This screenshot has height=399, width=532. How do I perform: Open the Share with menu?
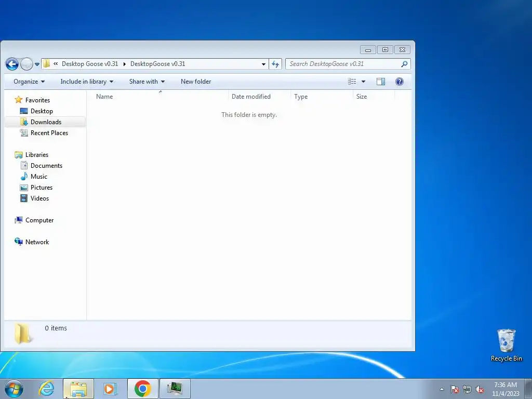(x=147, y=82)
